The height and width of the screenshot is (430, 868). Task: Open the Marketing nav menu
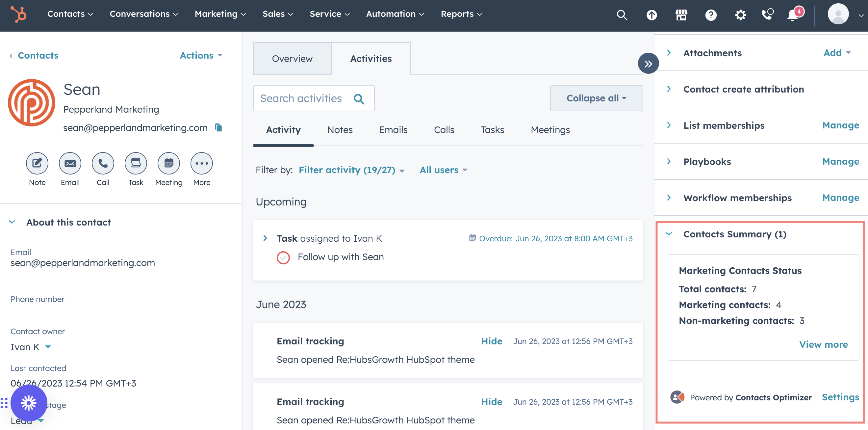(220, 14)
